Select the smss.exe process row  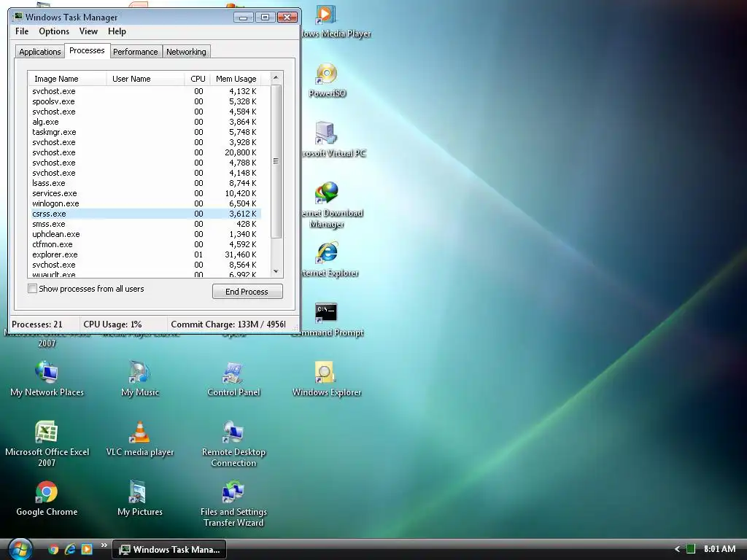146,224
